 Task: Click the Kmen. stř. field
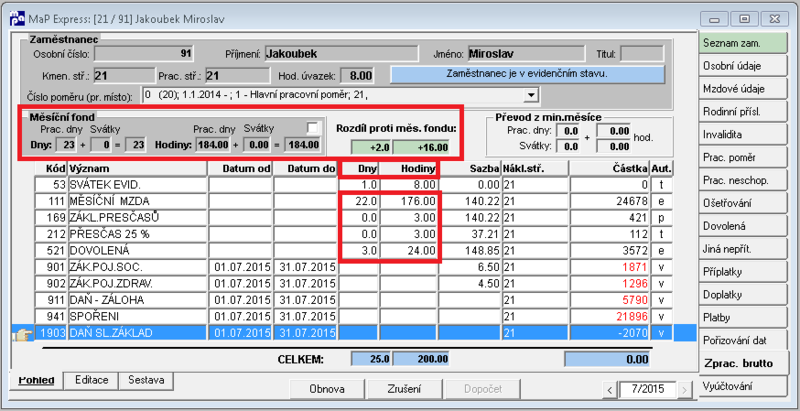click(124, 76)
